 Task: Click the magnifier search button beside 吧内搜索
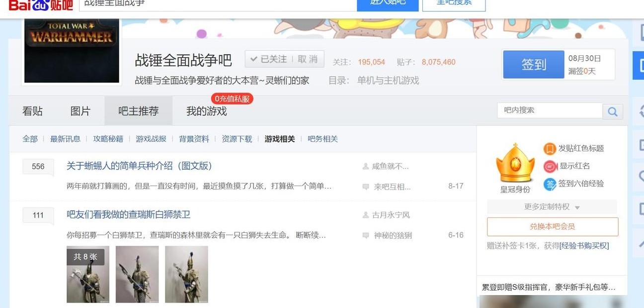point(613,111)
